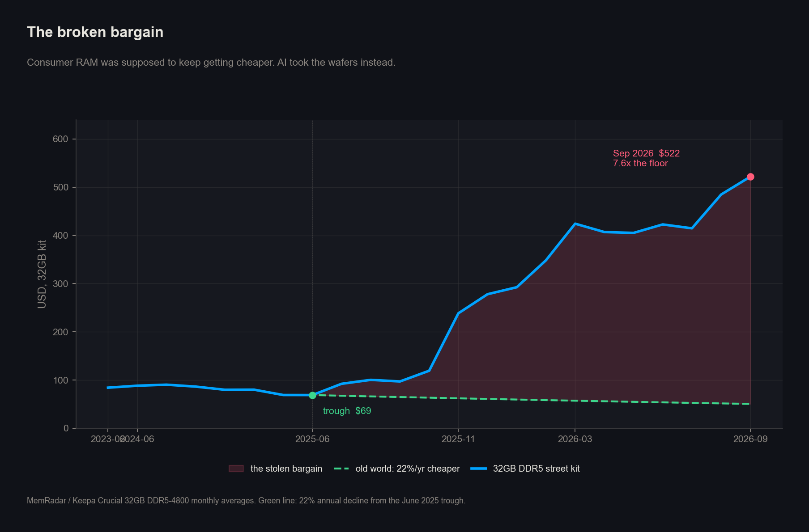The height and width of the screenshot is (532, 809).
Task: Click the pink Sep 2026 endpoint marker
Action: 750,177
